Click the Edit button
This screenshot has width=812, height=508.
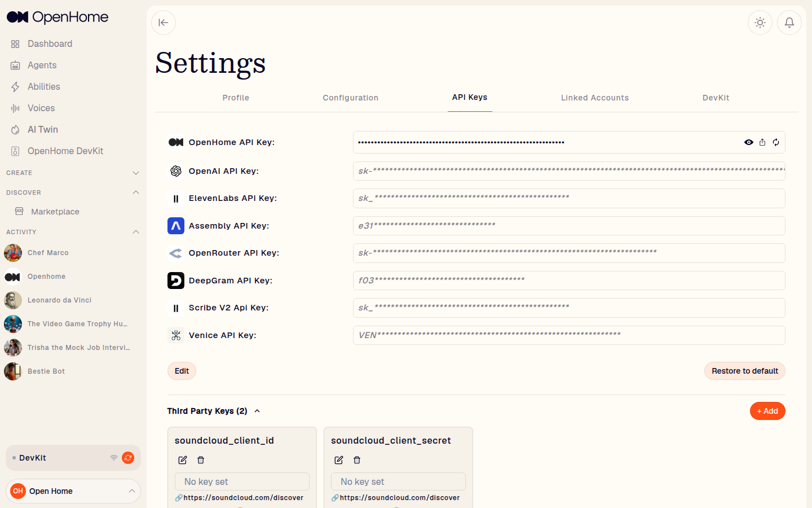pos(182,371)
